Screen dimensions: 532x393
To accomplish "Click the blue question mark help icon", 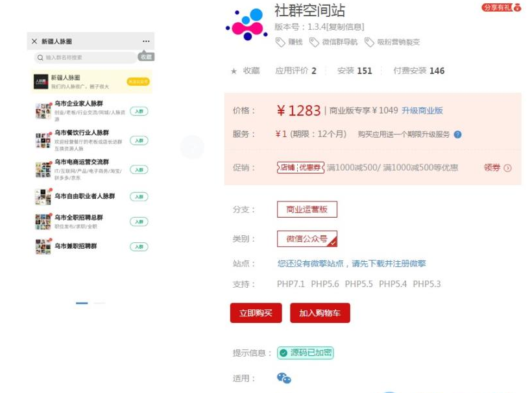I will 457,134.
